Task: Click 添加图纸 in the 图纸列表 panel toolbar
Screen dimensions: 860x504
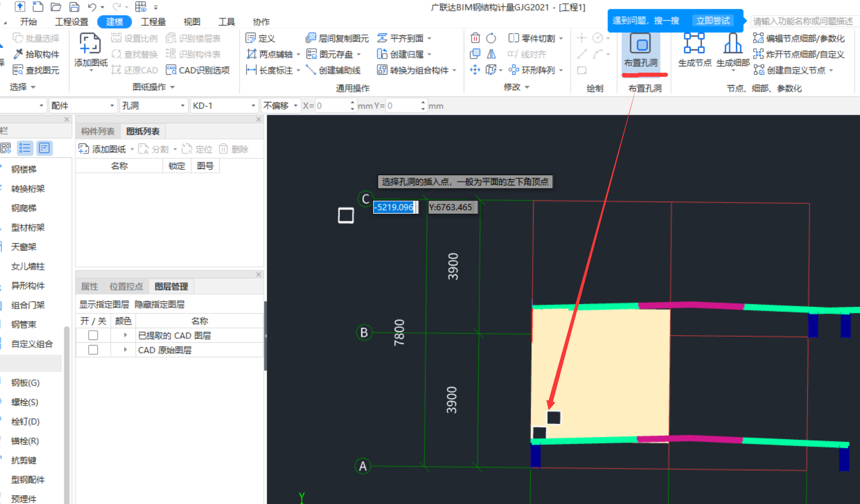Action: point(103,149)
